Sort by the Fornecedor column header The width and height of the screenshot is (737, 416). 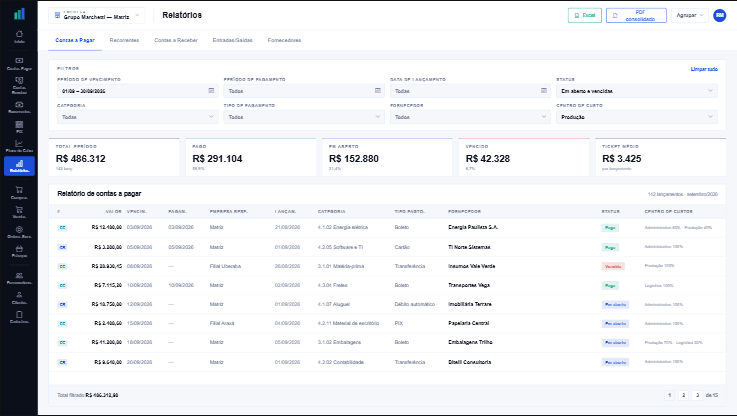pos(464,212)
